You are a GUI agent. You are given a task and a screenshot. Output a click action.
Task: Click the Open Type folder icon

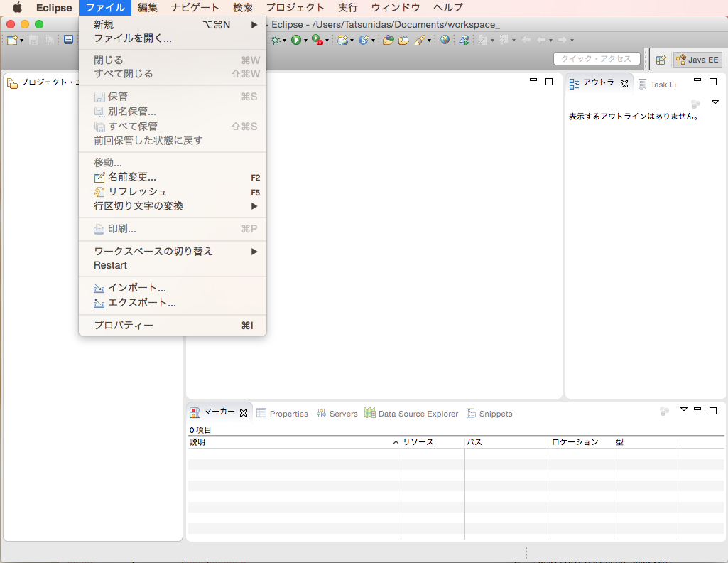(x=388, y=40)
